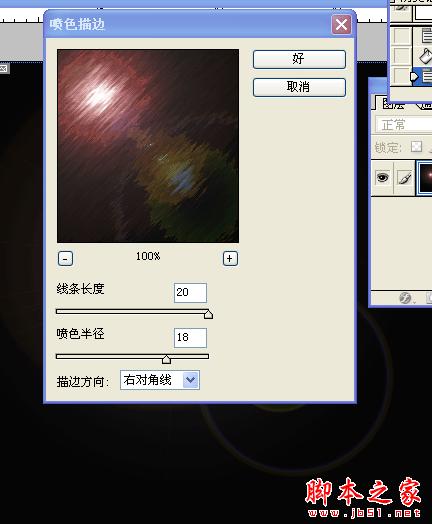Click the paint bucket fill item in History panel
Viewport: 432px width, 524px height.
(x=425, y=56)
